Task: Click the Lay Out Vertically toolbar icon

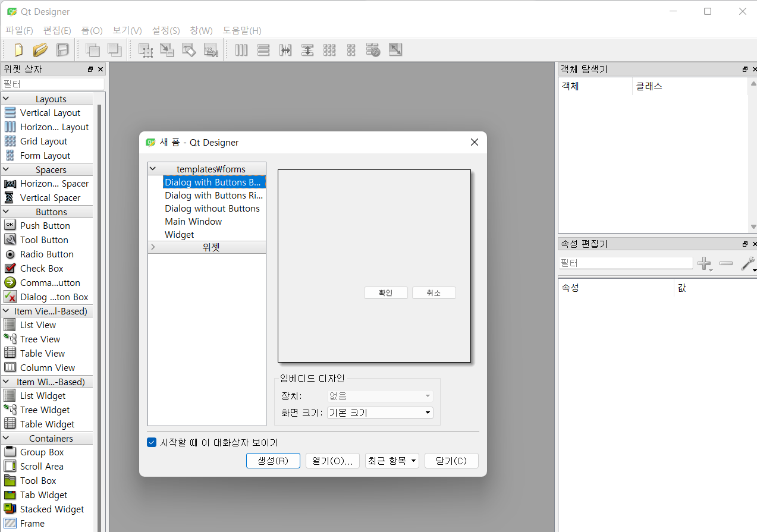Action: (x=263, y=50)
